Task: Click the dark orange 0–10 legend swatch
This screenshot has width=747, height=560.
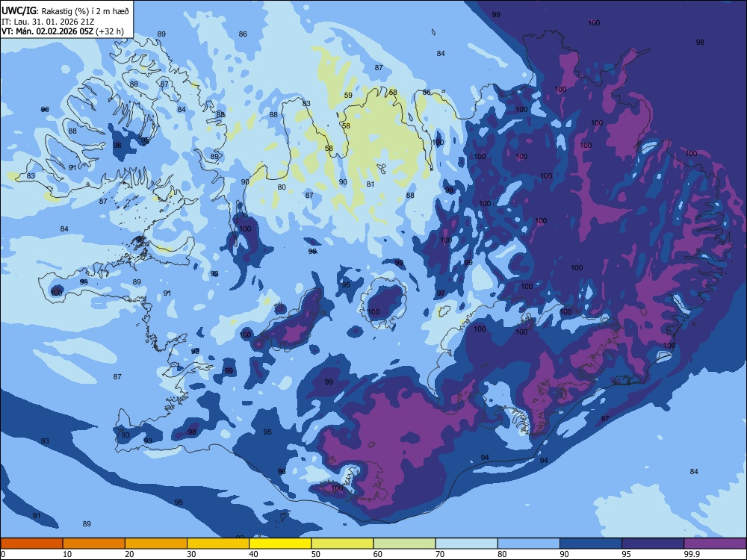Action: (x=32, y=544)
